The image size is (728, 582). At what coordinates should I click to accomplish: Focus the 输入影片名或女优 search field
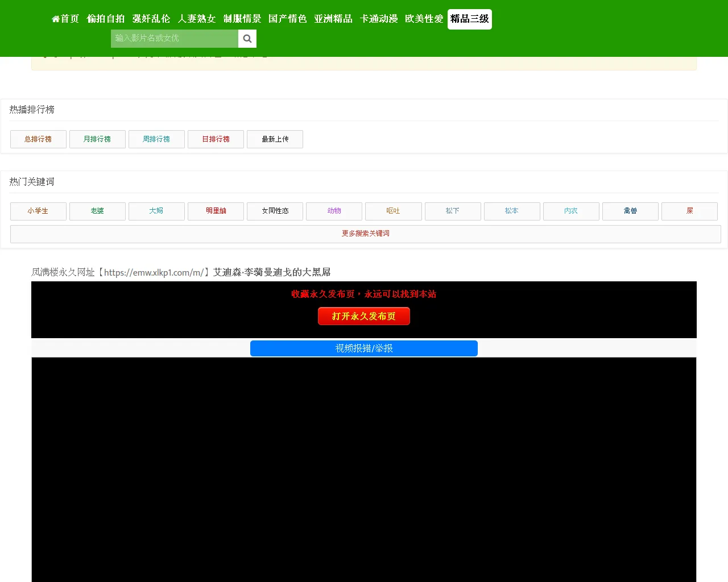[x=175, y=39]
